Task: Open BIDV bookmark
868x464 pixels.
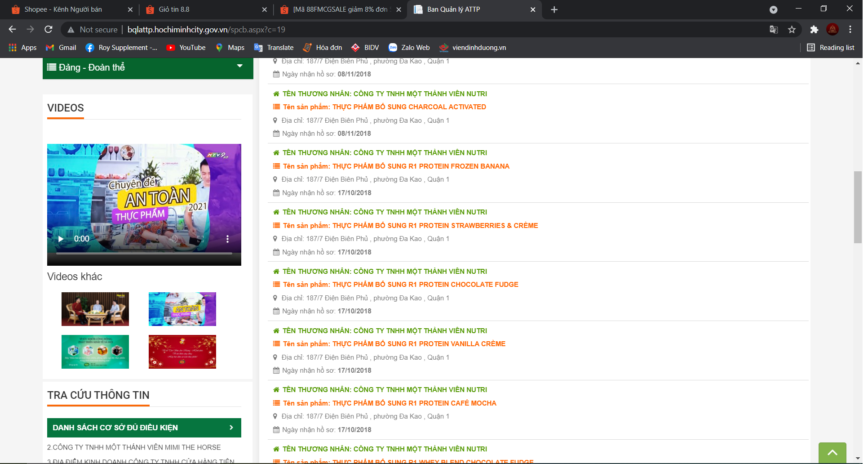Action: [365, 48]
